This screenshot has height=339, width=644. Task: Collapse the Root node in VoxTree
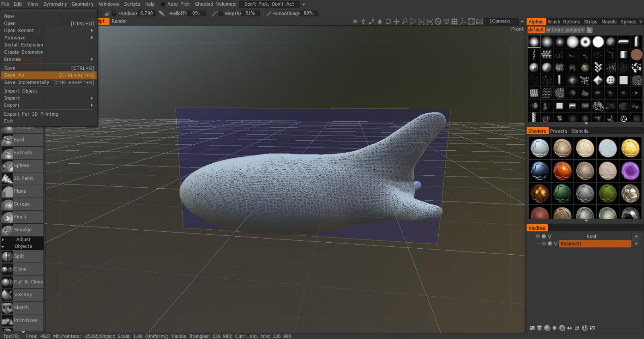pos(532,236)
